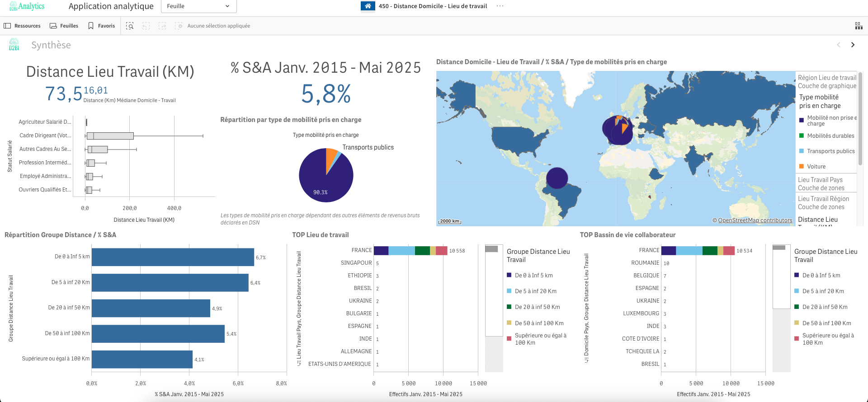Open the smart search selection tool

point(130,26)
